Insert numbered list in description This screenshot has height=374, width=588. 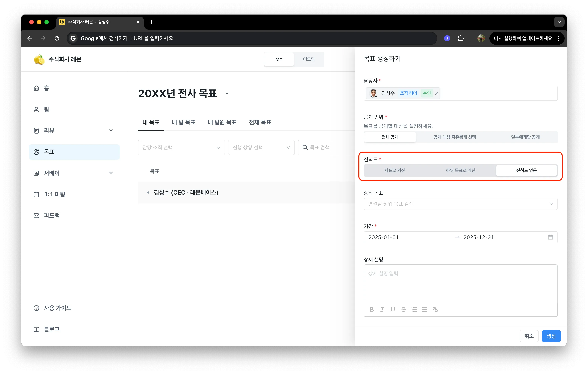point(414,310)
